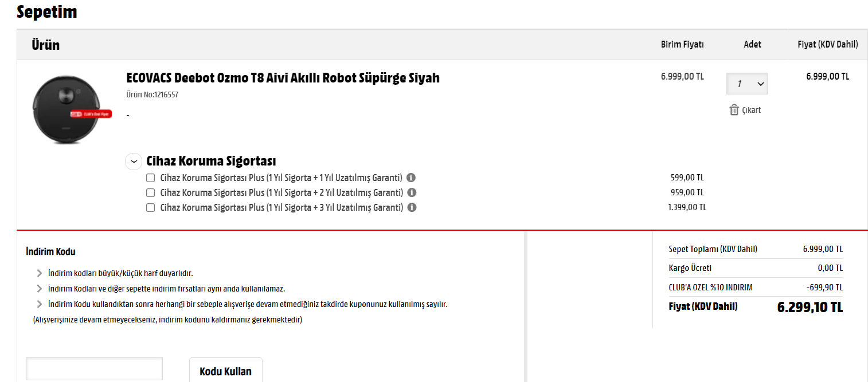
Task: Click the kuponunuz kullanılmış sayılır note
Action: click(248, 304)
